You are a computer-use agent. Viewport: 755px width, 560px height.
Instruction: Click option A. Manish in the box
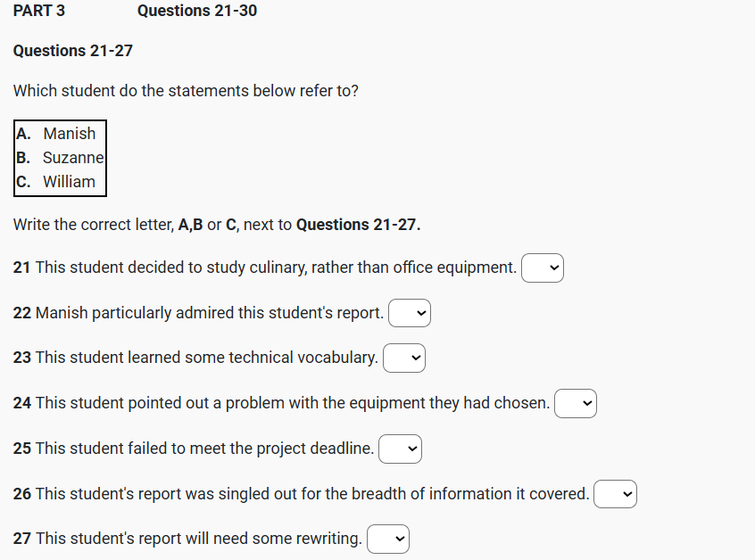coord(60,134)
